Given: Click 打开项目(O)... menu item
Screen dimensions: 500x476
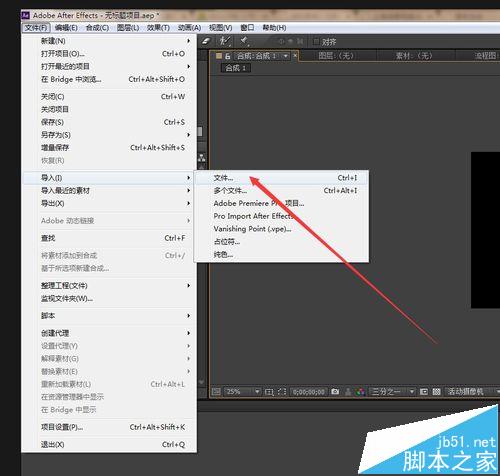Looking at the screenshot, I should (109, 53).
